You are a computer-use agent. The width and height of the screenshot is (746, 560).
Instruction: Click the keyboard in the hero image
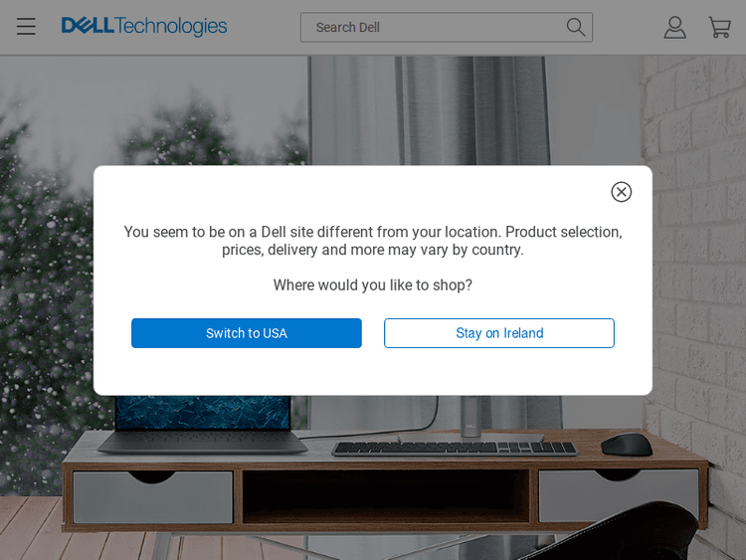click(x=455, y=449)
